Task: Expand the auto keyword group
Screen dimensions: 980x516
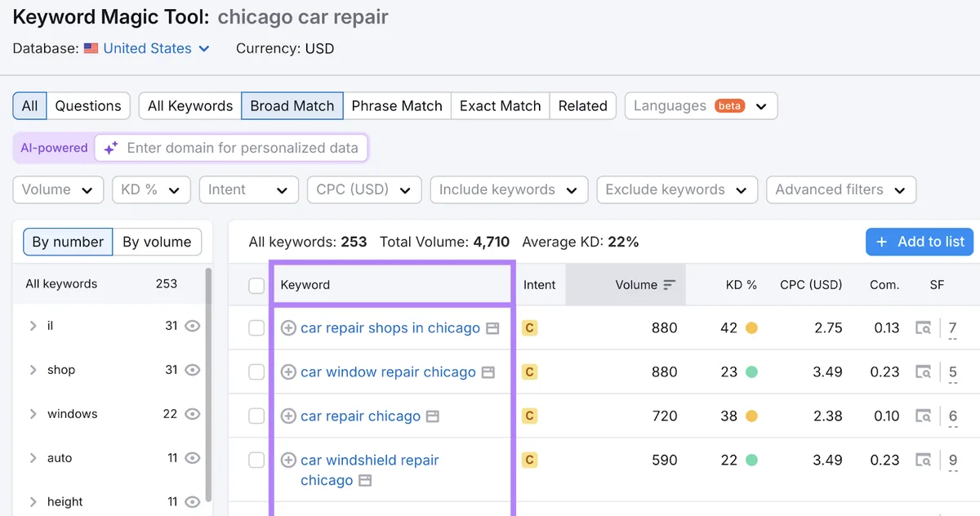Action: point(33,458)
